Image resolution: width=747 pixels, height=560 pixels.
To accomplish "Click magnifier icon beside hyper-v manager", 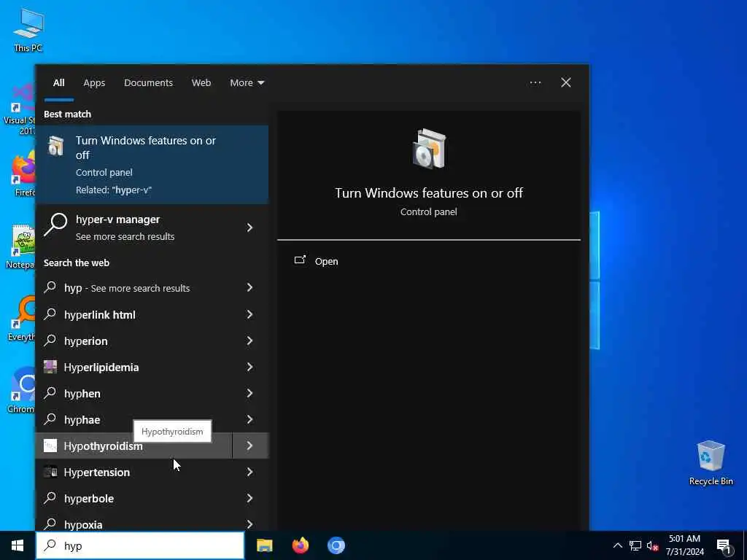I will tap(55, 225).
